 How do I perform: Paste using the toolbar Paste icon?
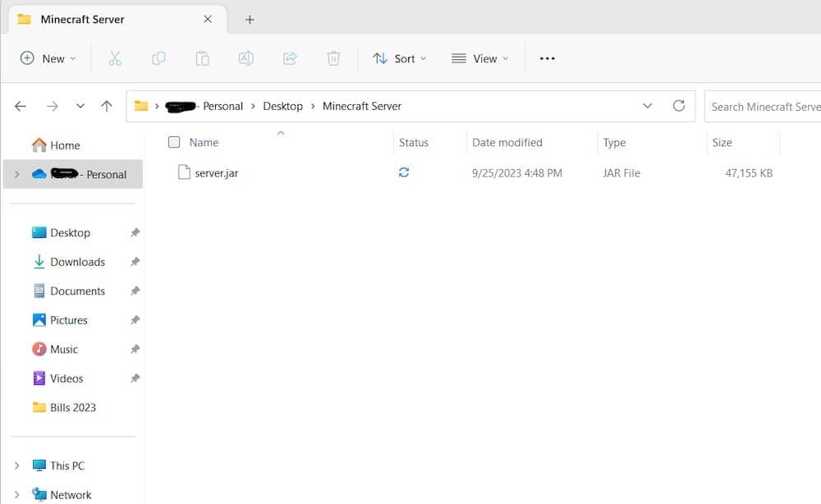(x=202, y=57)
